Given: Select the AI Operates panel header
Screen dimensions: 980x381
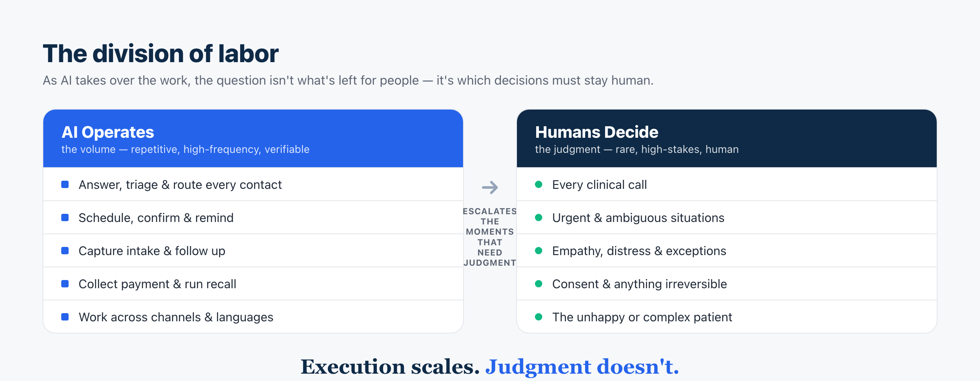Looking at the screenshot, I should [253, 139].
